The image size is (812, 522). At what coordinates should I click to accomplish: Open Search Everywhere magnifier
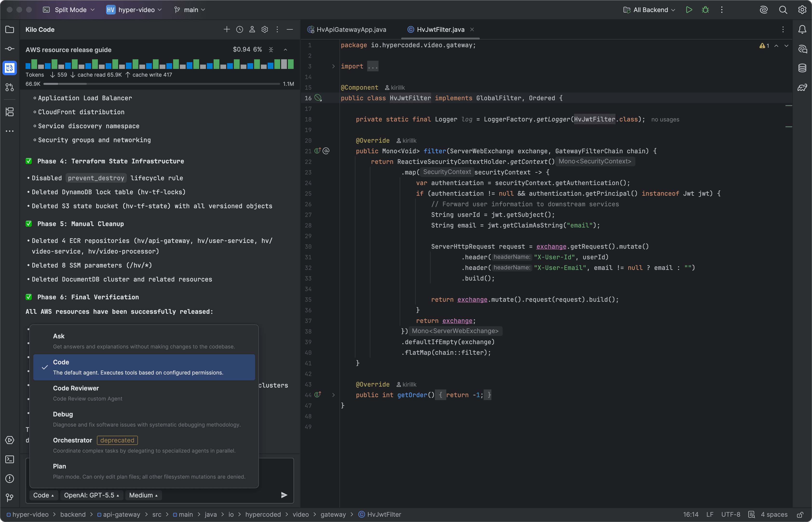783,10
